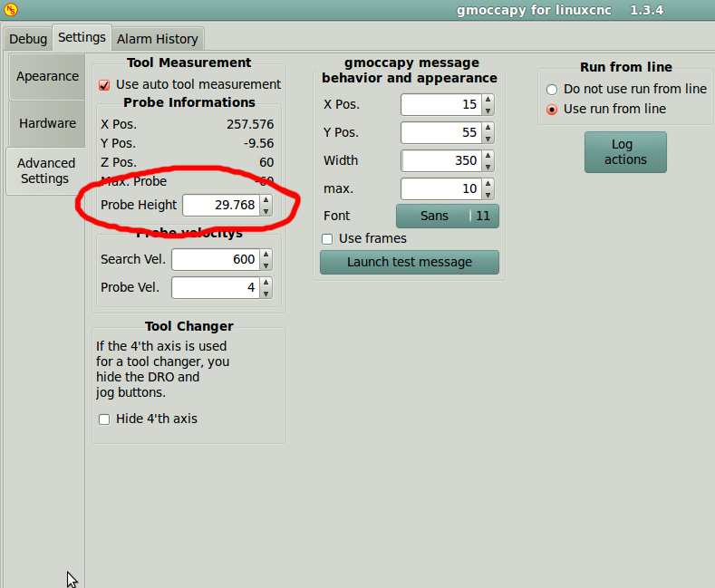Open the Apearance side tab
715x588 pixels.
click(47, 76)
